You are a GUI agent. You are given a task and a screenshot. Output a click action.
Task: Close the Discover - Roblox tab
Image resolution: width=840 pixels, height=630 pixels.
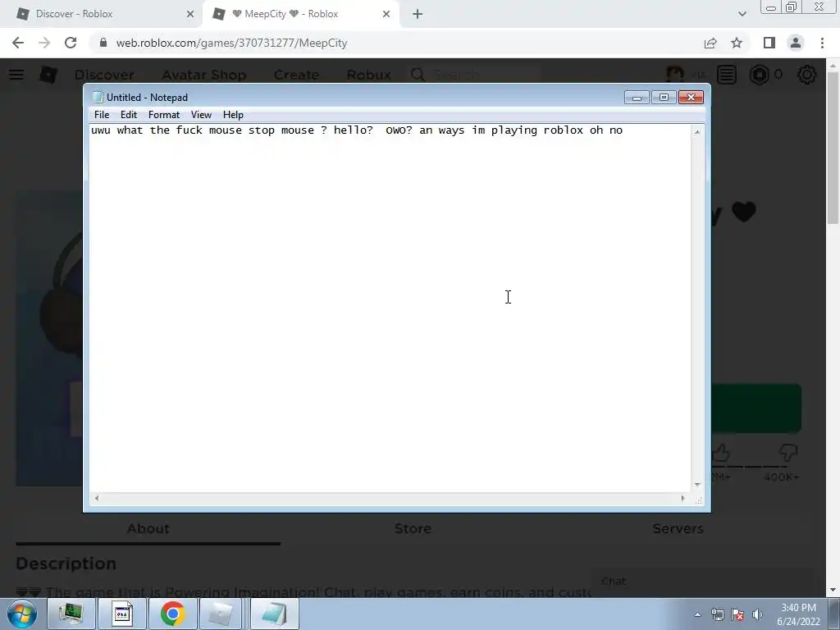click(190, 14)
